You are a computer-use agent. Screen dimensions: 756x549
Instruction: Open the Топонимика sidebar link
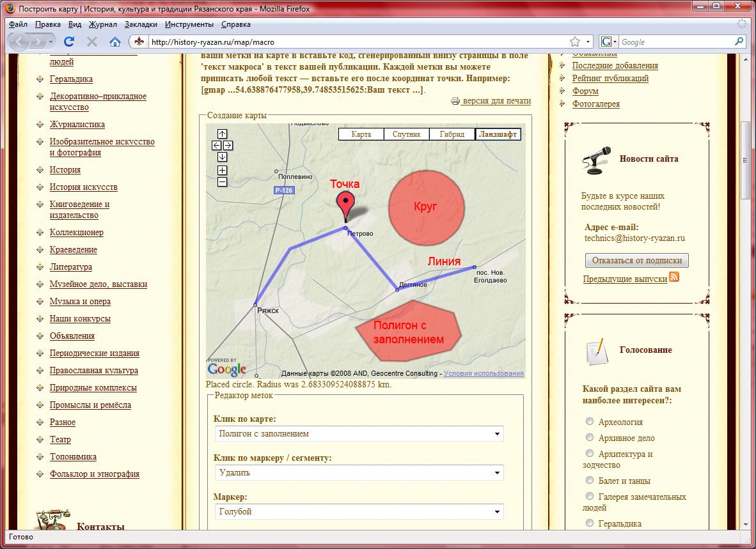(x=74, y=456)
